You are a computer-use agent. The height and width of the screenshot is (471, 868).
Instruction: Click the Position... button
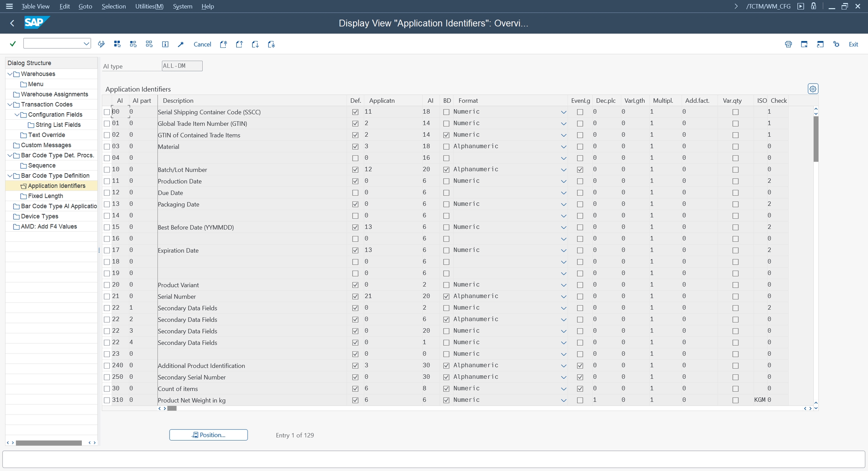click(x=208, y=435)
